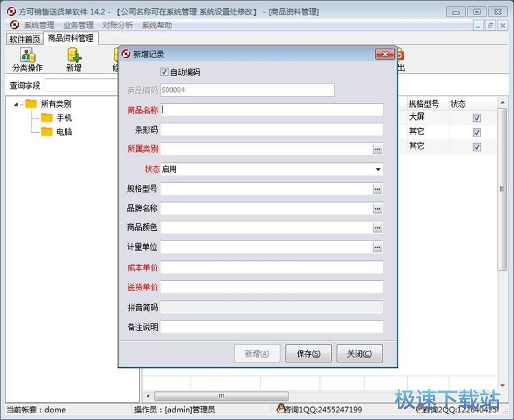
Task: Click the 新增 toolbar icon
Action: coord(74,60)
